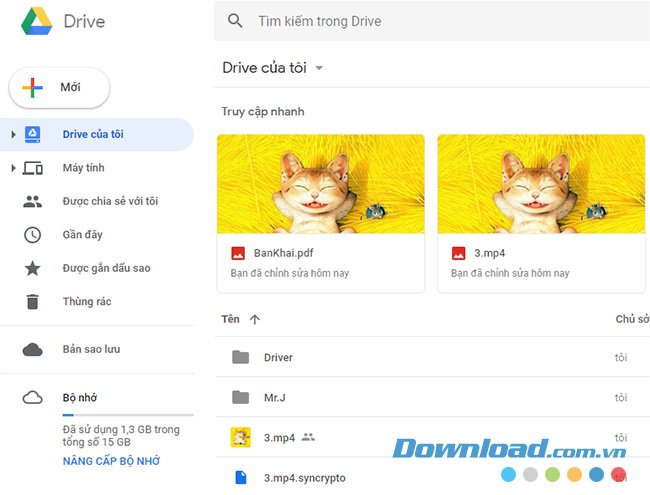Click the dark cloud backup icon

tap(32, 349)
